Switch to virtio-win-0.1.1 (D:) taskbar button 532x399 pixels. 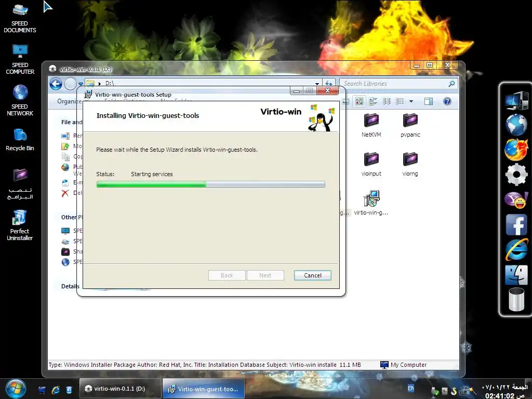[121, 389]
